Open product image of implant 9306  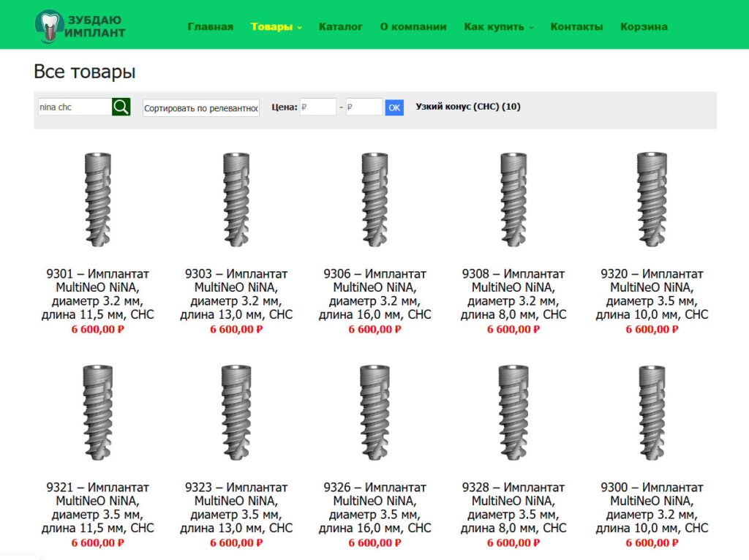[x=374, y=200]
